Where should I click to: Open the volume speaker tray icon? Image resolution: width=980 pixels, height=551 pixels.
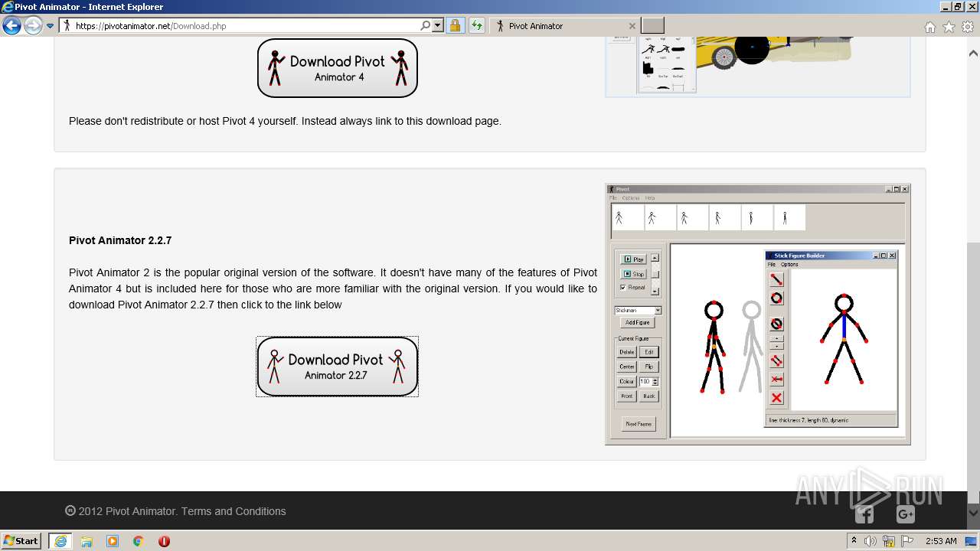pyautogui.click(x=871, y=541)
